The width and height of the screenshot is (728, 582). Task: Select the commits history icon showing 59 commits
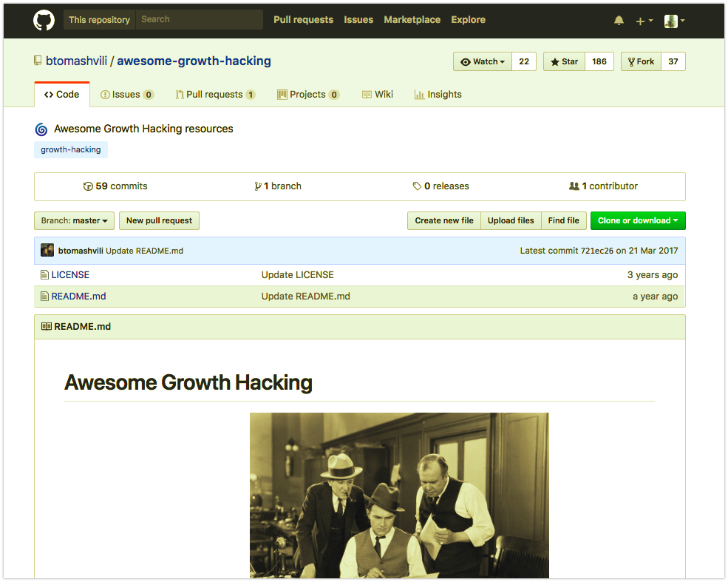pyautogui.click(x=88, y=186)
